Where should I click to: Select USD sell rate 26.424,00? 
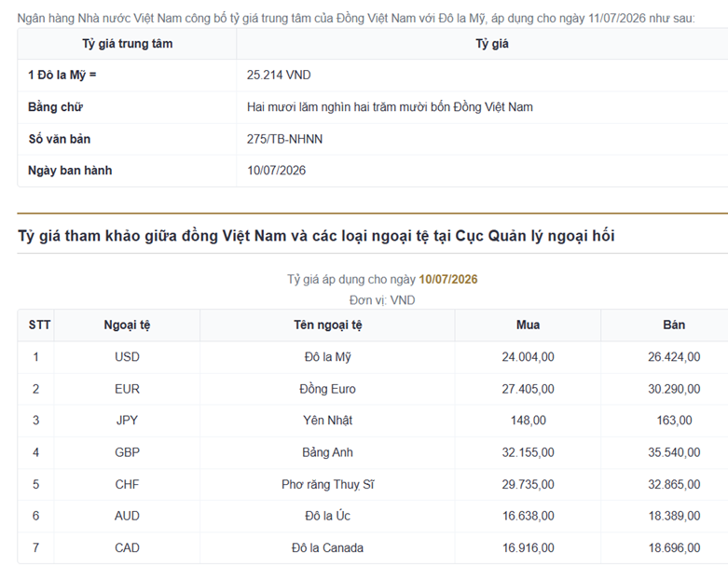tap(674, 357)
